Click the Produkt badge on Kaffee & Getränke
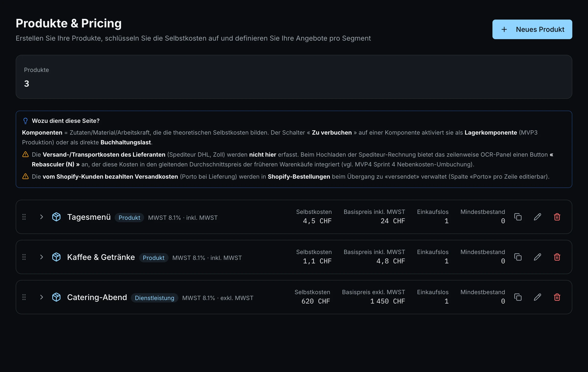 tap(154, 258)
